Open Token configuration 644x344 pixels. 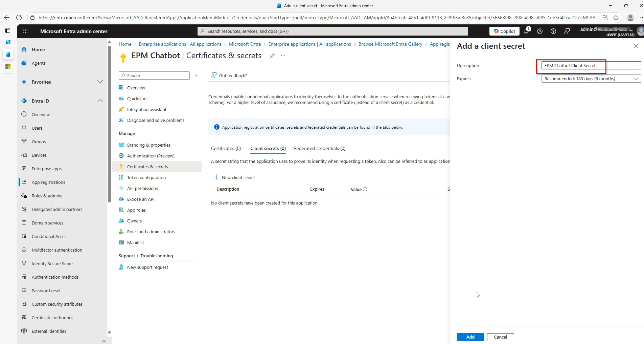[x=146, y=177]
